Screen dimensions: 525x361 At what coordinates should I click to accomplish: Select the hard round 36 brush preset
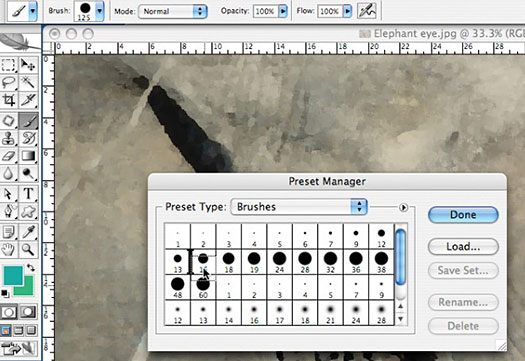[356, 262]
